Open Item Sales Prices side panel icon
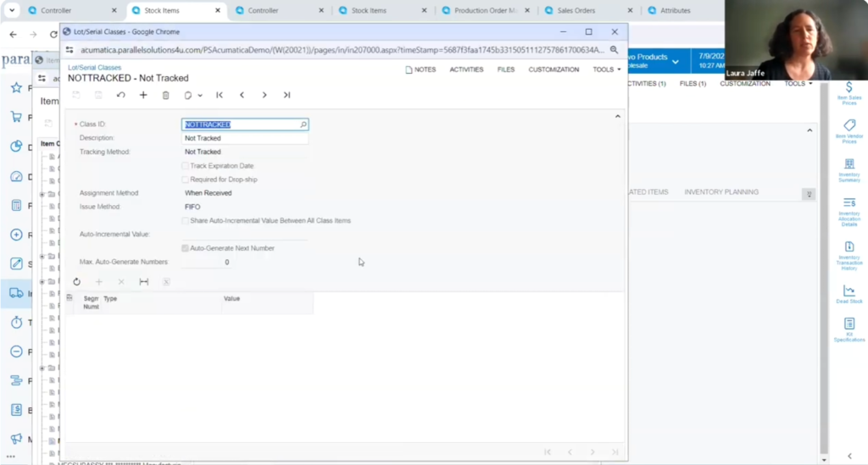 849,93
